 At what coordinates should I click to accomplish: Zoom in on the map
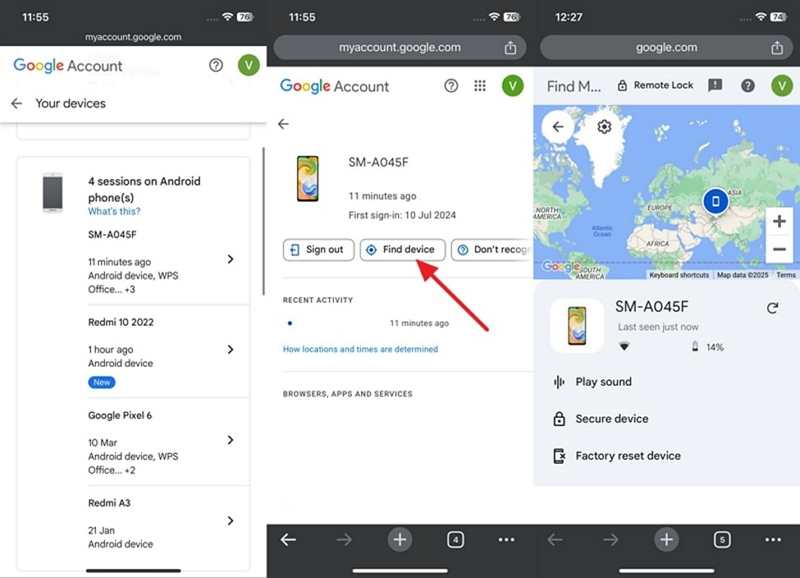[780, 221]
